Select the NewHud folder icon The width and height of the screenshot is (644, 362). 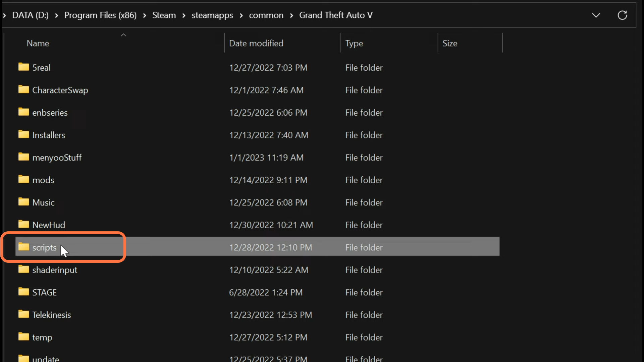click(x=23, y=224)
